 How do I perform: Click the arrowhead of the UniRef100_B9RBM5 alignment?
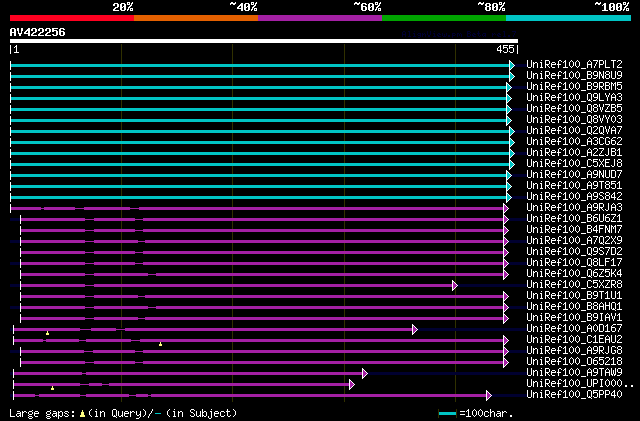click(509, 87)
